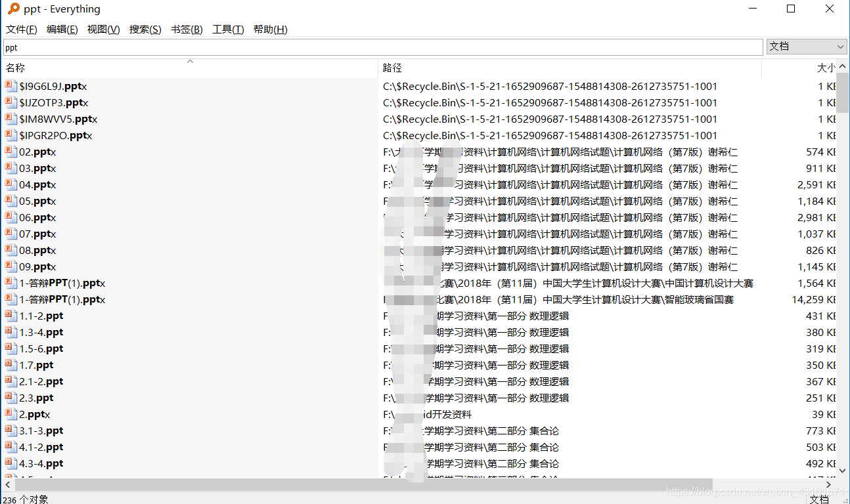Click the file icon of 1.1-2.ppt
Image resolution: width=850 pixels, height=504 pixels.
[x=11, y=316]
